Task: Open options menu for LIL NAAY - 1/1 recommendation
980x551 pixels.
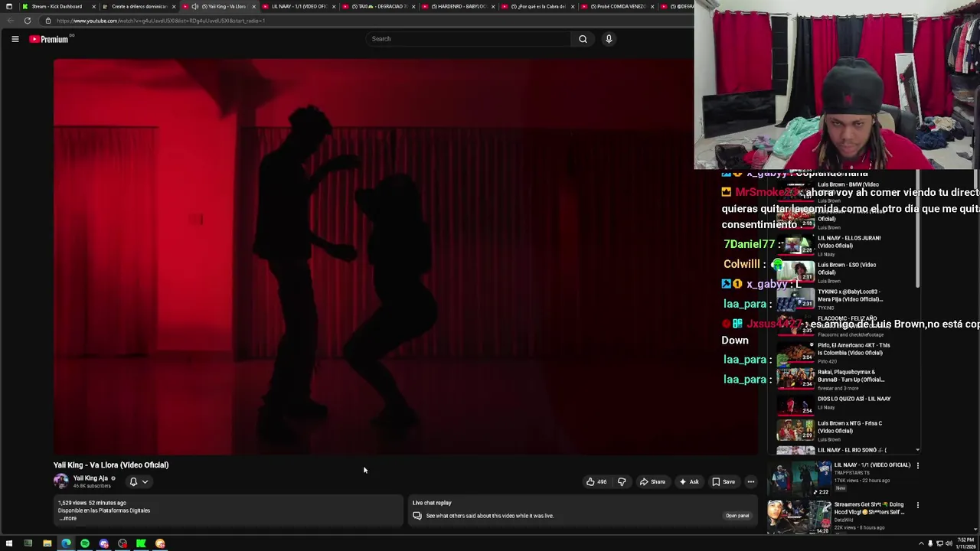Action: [918, 465]
